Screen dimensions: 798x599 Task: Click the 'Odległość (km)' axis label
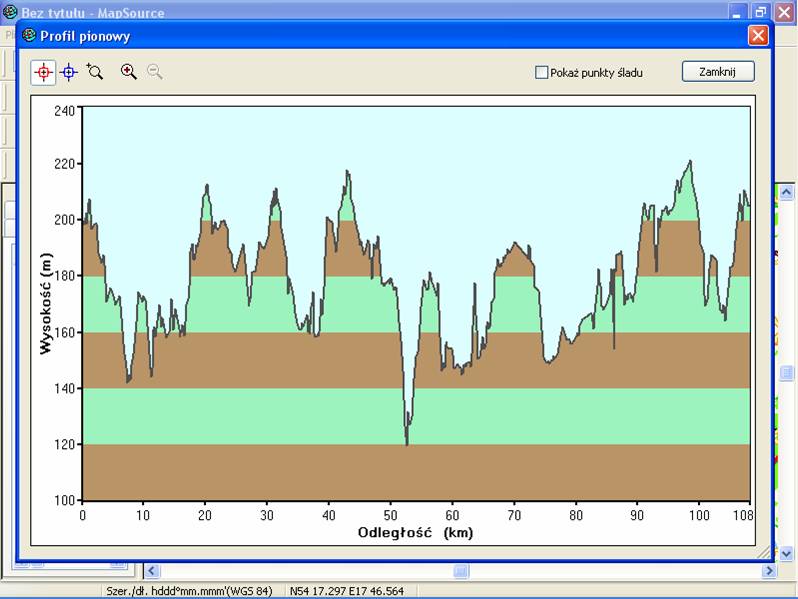(x=415, y=533)
